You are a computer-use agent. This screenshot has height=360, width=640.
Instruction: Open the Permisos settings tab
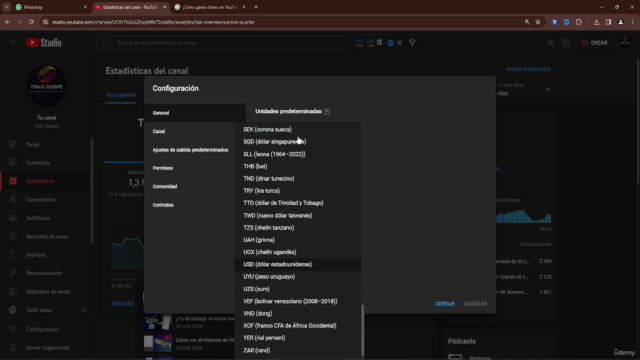(x=189, y=168)
